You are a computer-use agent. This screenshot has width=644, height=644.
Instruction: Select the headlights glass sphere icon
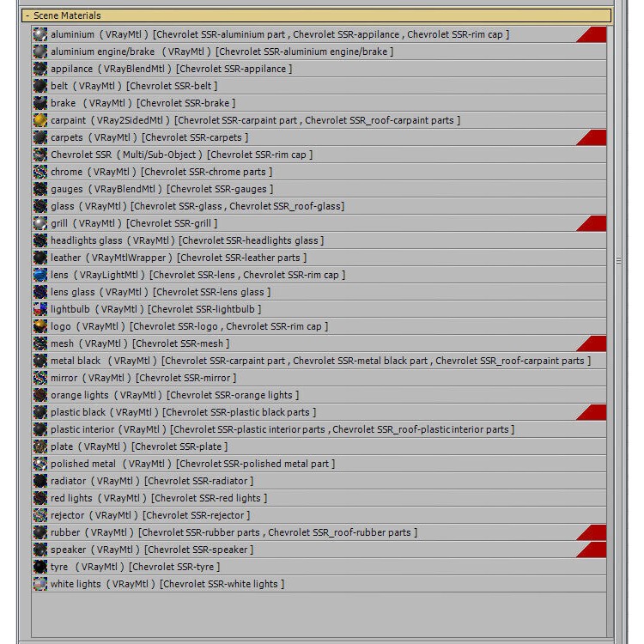point(40,240)
